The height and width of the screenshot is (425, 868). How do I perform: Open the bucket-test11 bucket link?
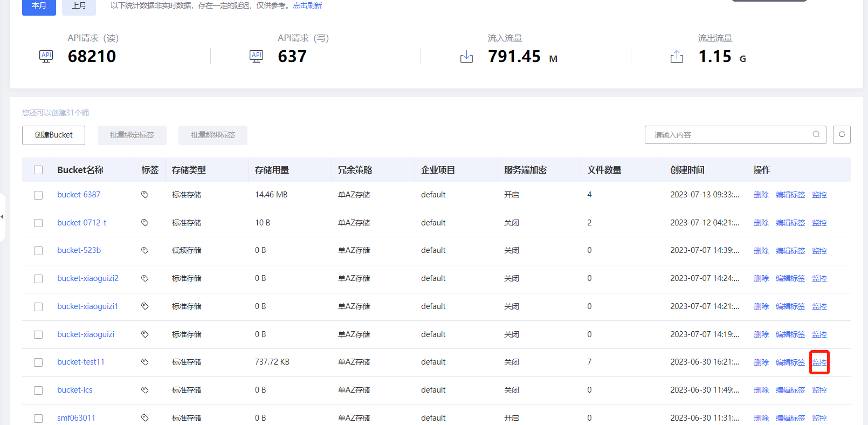click(81, 362)
